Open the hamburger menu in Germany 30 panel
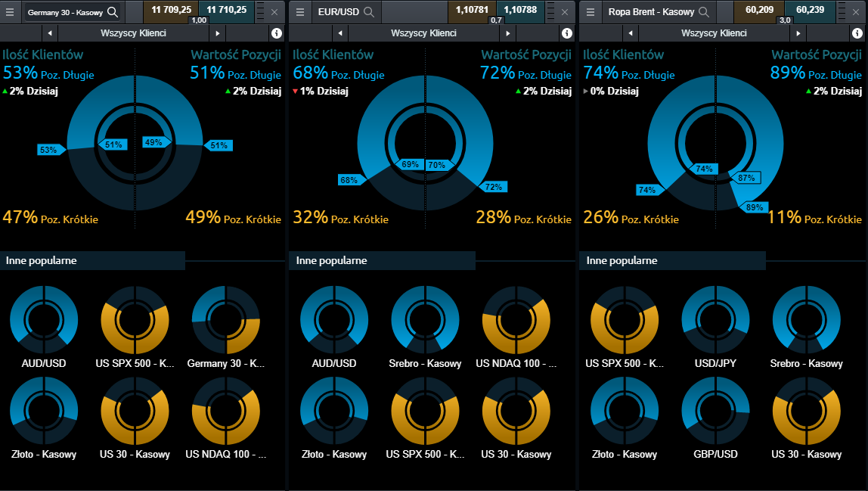868x491 pixels. 10,12
